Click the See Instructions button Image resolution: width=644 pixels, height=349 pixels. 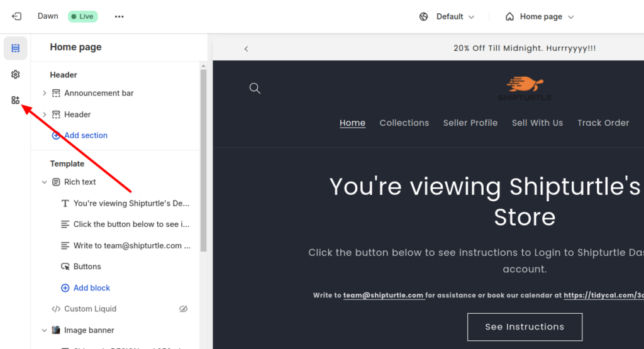(x=525, y=327)
